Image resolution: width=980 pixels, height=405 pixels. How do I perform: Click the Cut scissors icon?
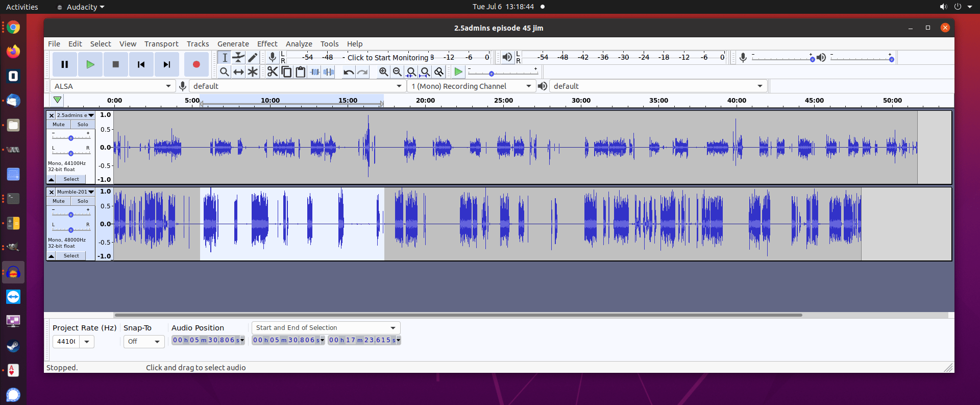pyautogui.click(x=273, y=72)
